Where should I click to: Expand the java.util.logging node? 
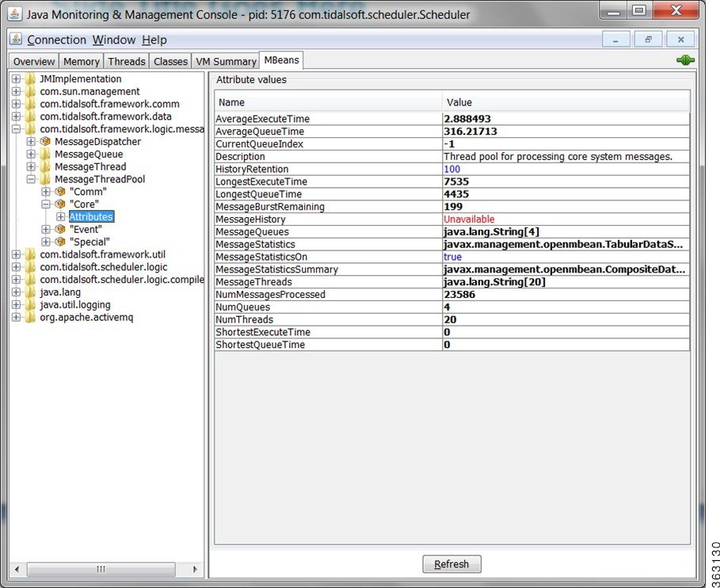click(16, 305)
